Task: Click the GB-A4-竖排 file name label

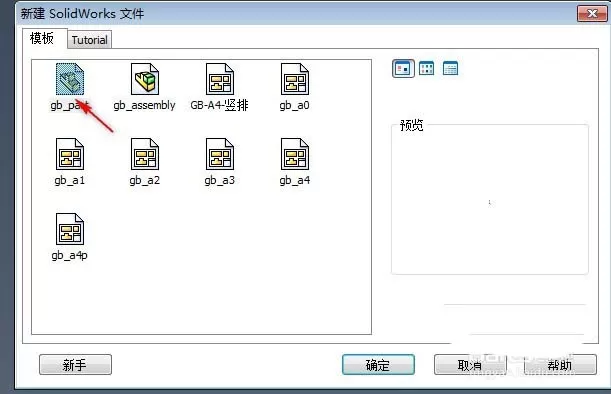Action: point(219,105)
